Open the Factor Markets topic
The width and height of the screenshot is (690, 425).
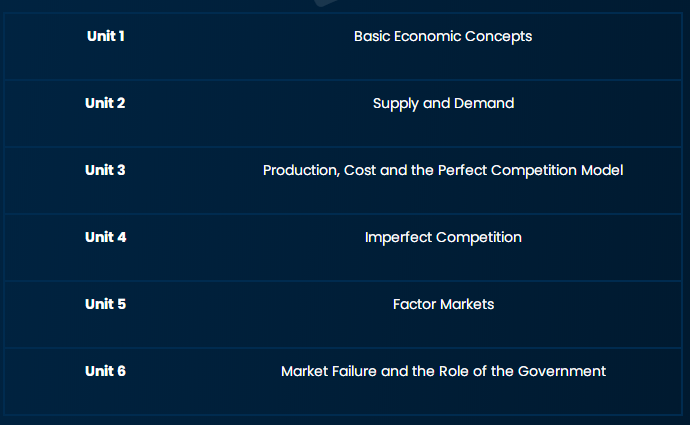444,304
